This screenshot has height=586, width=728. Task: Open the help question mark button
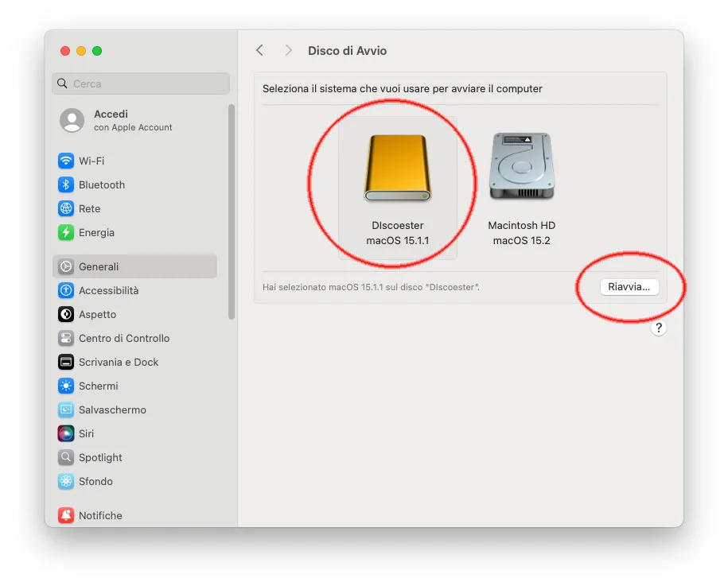[x=659, y=327]
